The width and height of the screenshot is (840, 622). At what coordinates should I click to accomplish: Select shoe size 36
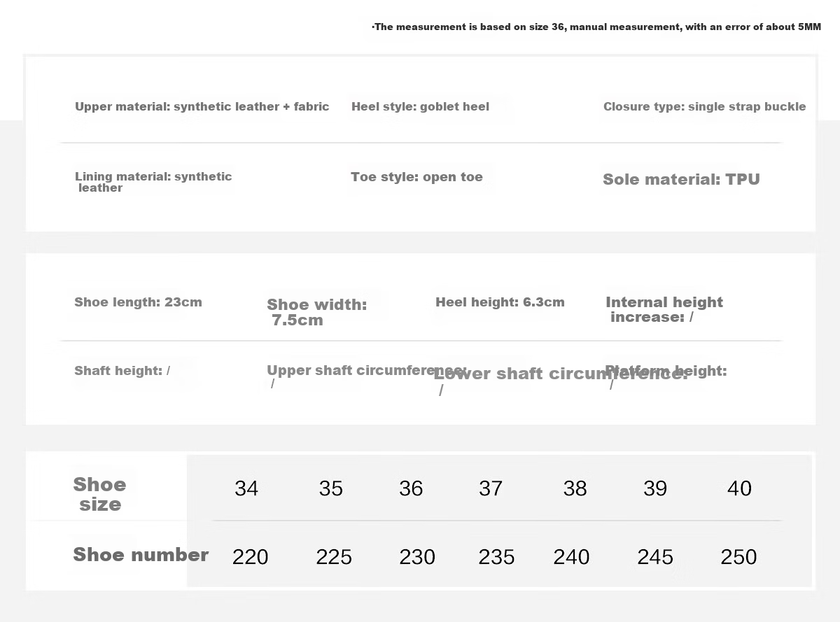411,488
